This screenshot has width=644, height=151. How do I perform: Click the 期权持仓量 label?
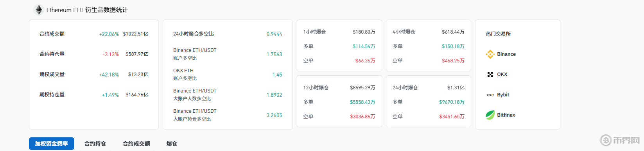pyautogui.click(x=52, y=95)
